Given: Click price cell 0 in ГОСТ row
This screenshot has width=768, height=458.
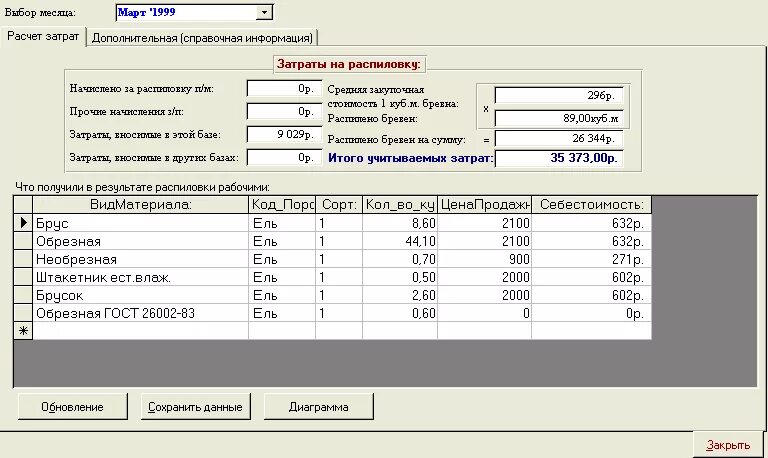Looking at the screenshot, I should click(x=484, y=313).
